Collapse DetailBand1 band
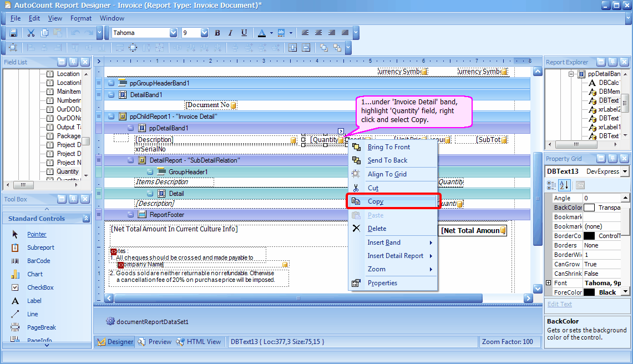 click(x=111, y=94)
